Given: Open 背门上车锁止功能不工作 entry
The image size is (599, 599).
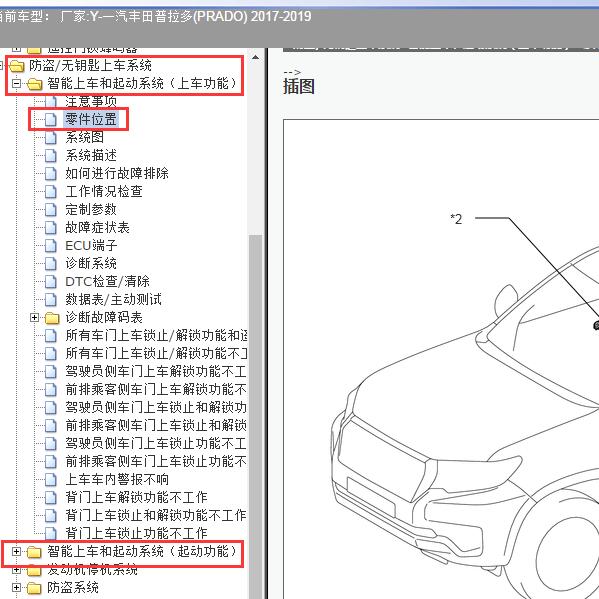Looking at the screenshot, I should (136, 533).
